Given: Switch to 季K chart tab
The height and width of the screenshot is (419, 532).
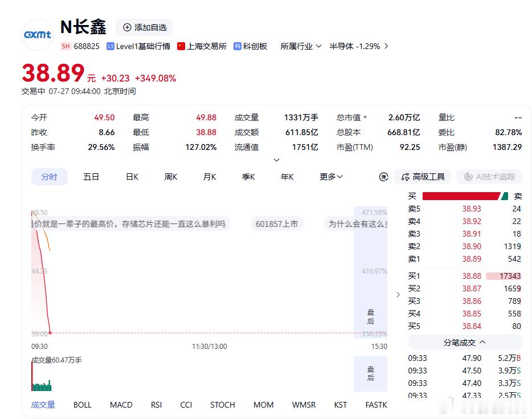Looking at the screenshot, I should point(248,177).
